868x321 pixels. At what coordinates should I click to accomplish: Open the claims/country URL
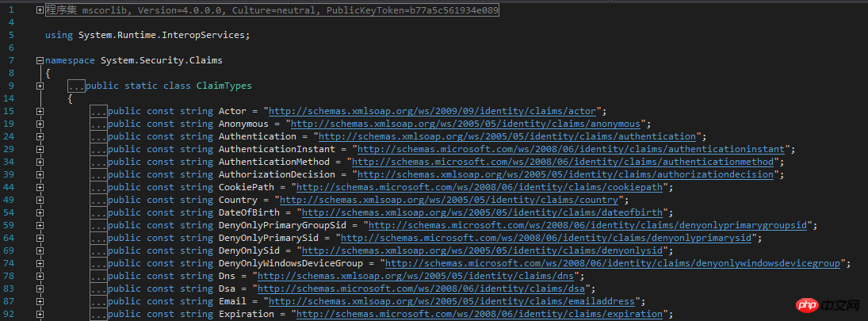[x=449, y=201]
